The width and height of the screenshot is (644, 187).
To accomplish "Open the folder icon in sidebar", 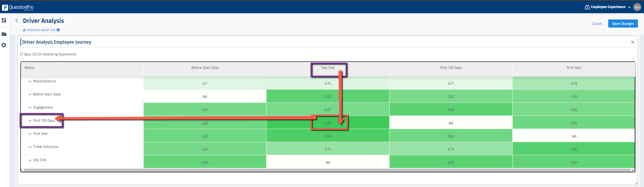I will click(x=4, y=34).
